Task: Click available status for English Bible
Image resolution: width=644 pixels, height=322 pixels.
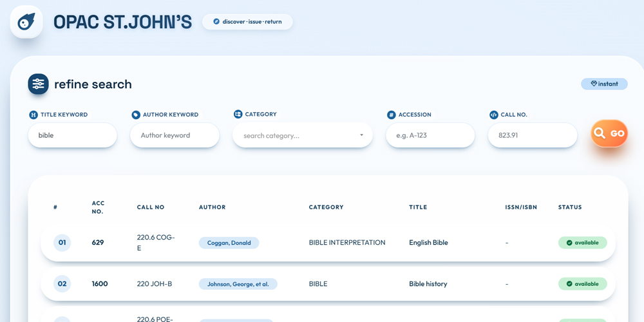Action: [582, 243]
